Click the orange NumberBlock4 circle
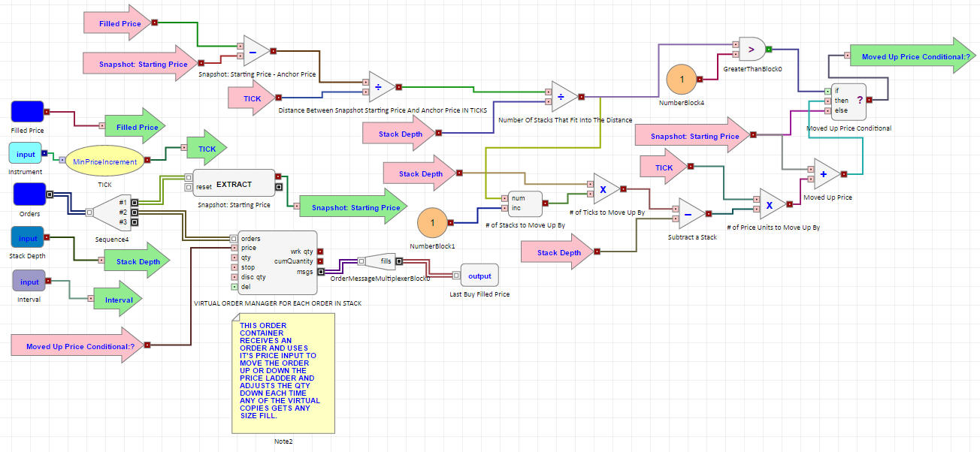The image size is (980, 452). click(682, 80)
